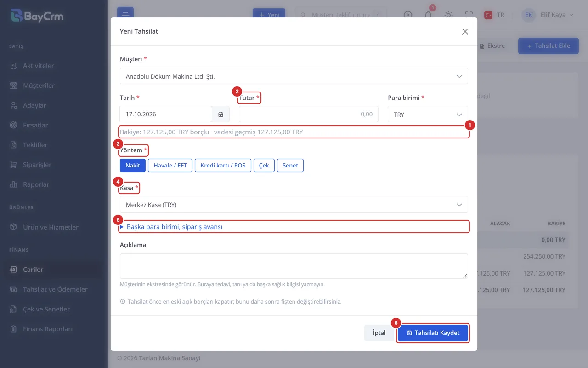Image resolution: width=588 pixels, height=368 pixels.
Task: Click the Ürün ve Hizmetler cube icon
Action: pyautogui.click(x=14, y=227)
